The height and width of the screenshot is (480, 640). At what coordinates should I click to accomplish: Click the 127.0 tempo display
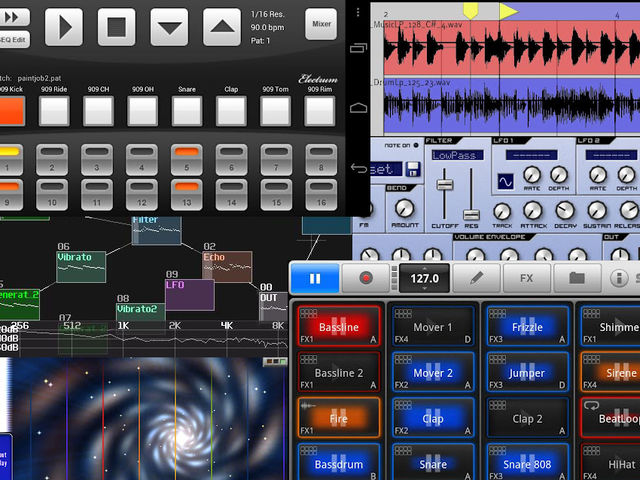pos(424,278)
